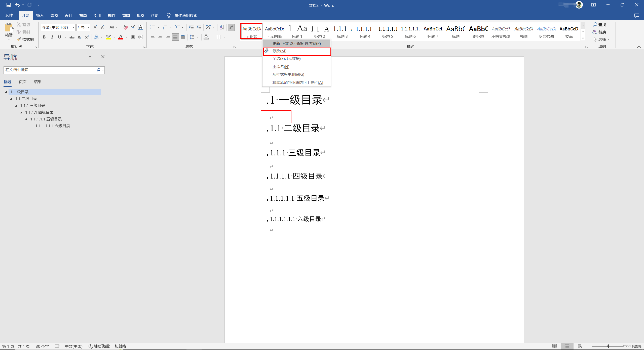The width and height of the screenshot is (644, 350).
Task: Select 修改(M)... in the context menu
Action: [x=281, y=51]
